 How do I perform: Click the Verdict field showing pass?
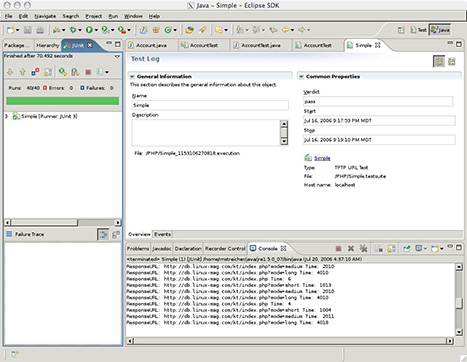tap(378, 101)
